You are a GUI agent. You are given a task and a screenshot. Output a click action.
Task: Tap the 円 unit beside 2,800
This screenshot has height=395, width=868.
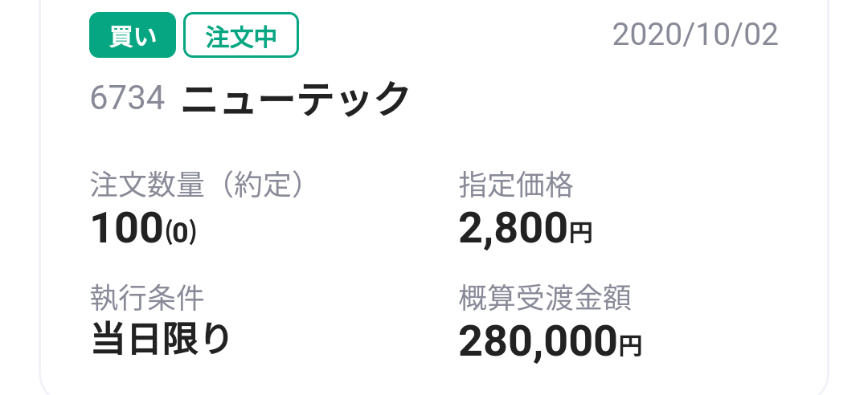580,234
